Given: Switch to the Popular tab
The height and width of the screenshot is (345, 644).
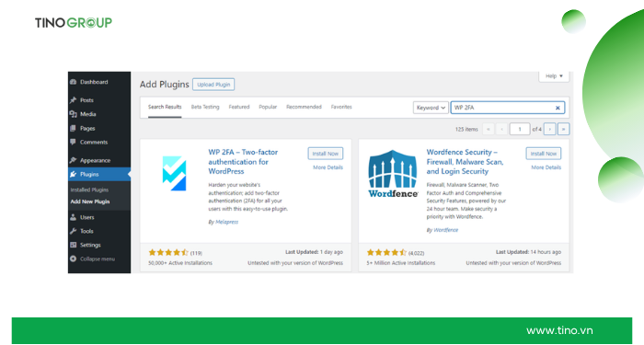Looking at the screenshot, I should coord(268,108).
